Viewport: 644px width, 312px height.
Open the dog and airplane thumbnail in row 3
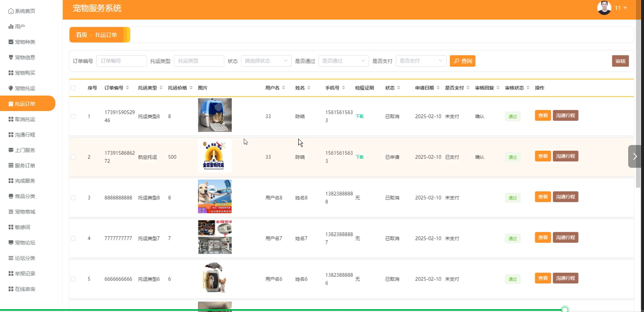pos(215,197)
